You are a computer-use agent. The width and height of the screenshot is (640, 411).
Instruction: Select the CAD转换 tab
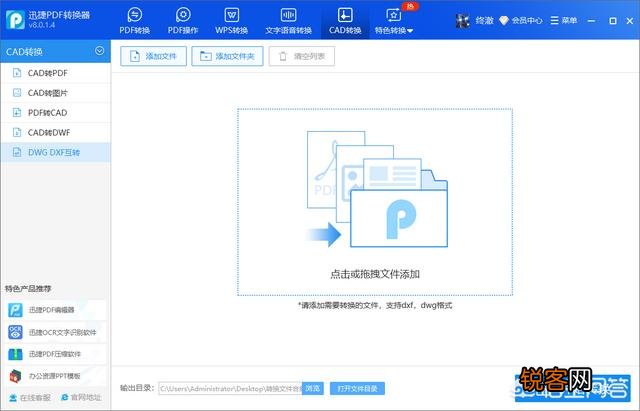tap(345, 20)
